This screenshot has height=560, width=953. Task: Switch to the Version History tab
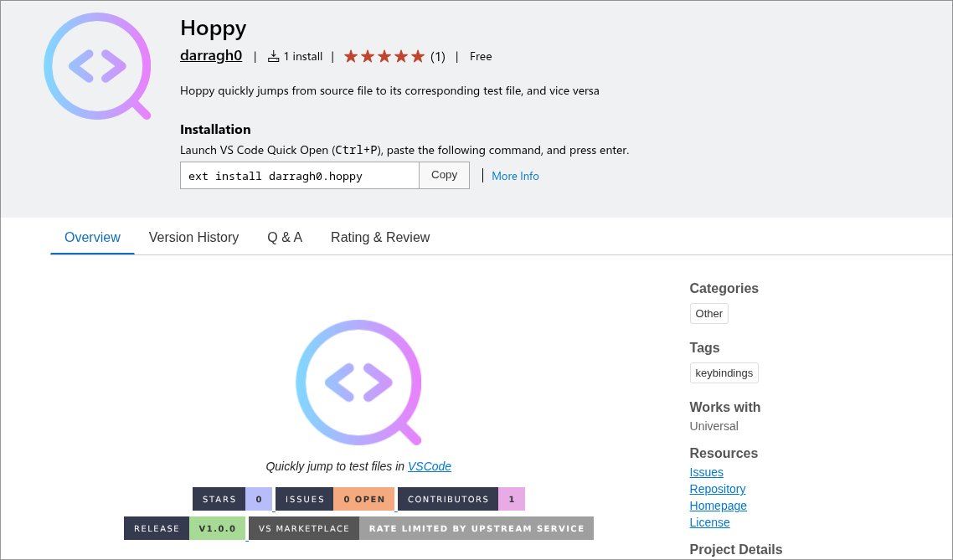coord(193,237)
